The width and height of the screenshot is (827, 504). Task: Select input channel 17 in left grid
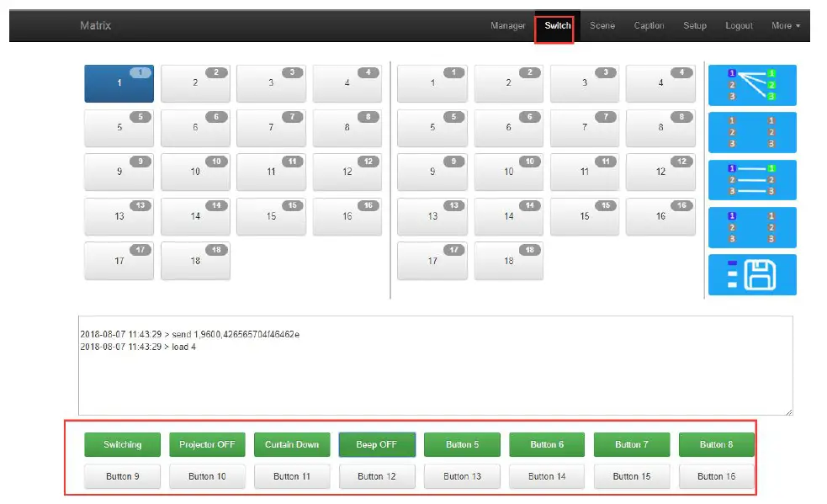pyautogui.click(x=119, y=261)
